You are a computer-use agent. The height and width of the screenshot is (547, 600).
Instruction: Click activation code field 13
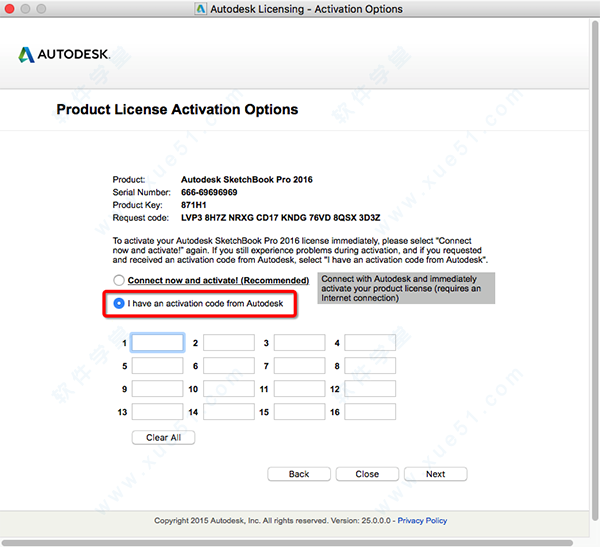pos(158,411)
